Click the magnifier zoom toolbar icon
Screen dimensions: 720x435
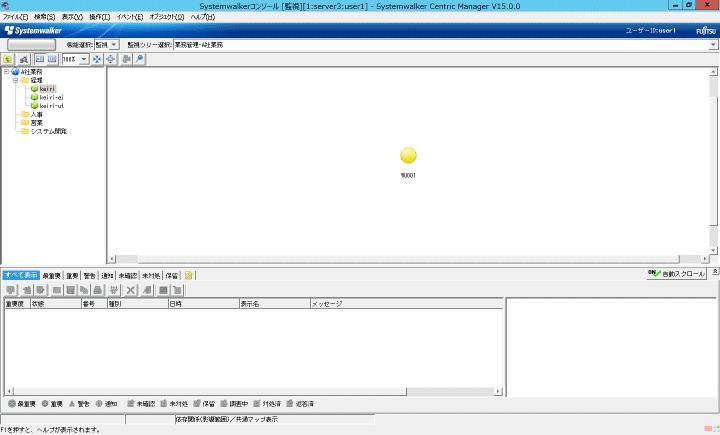tap(139, 59)
